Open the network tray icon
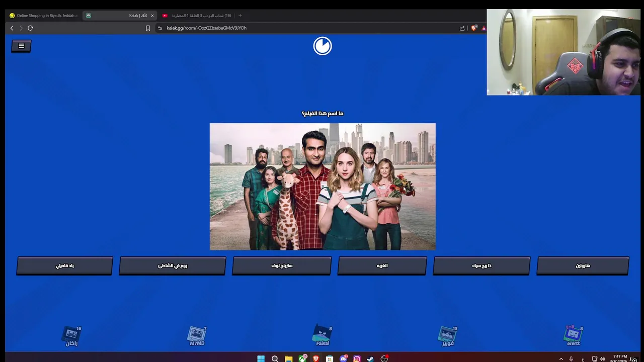 tap(594, 359)
